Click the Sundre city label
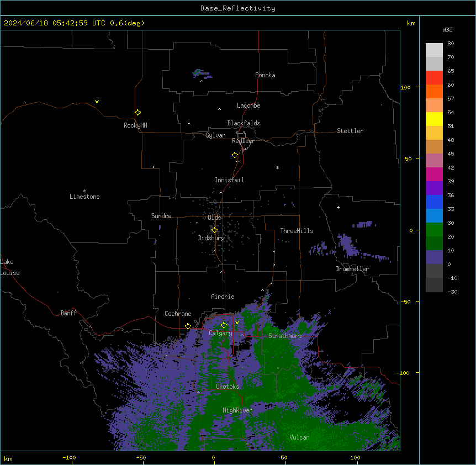Image resolution: width=476 pixels, height=465 pixels. point(161,216)
